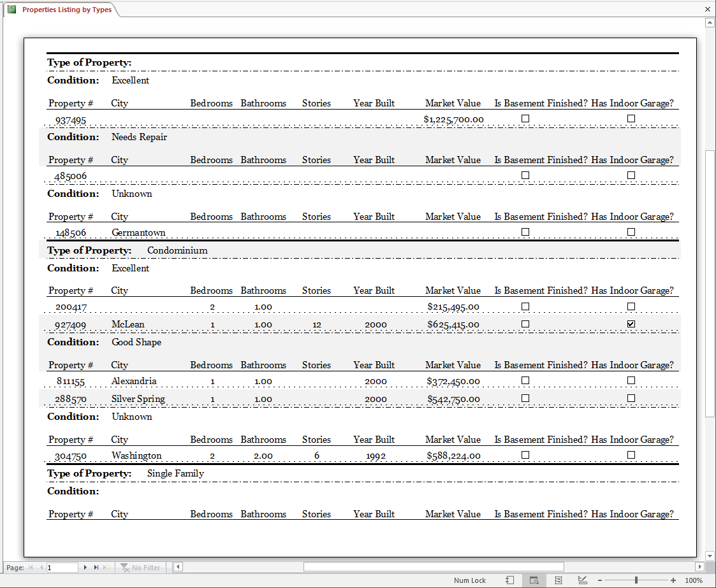Click market value $215,495.00
This screenshot has height=588, width=716.
click(453, 307)
